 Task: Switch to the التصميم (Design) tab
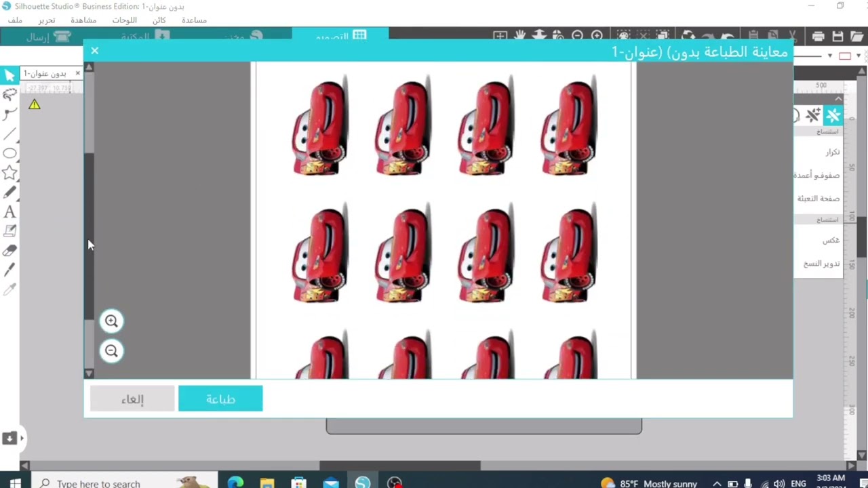[x=340, y=35]
